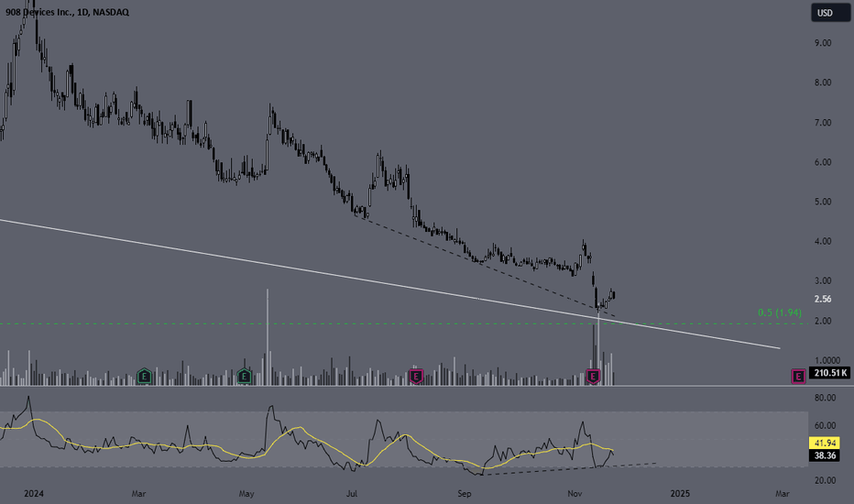Viewport: 854px width, 504px height.
Task: Select the 0.5 (1.94) Fibonacci level label
Action: [780, 312]
